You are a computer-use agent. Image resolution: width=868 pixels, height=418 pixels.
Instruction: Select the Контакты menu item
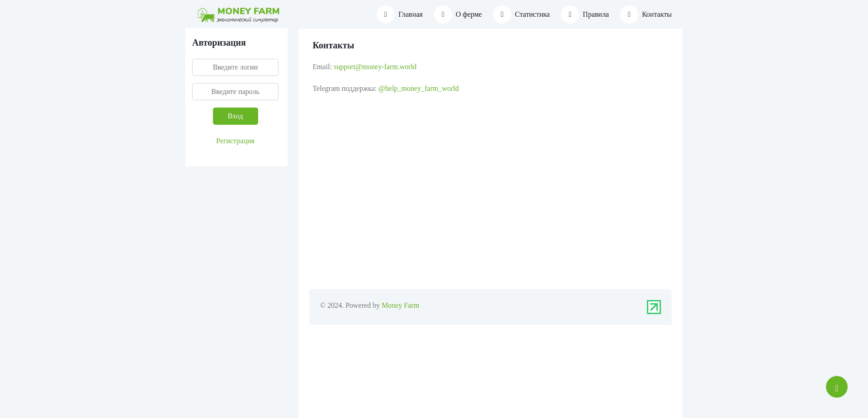click(656, 14)
